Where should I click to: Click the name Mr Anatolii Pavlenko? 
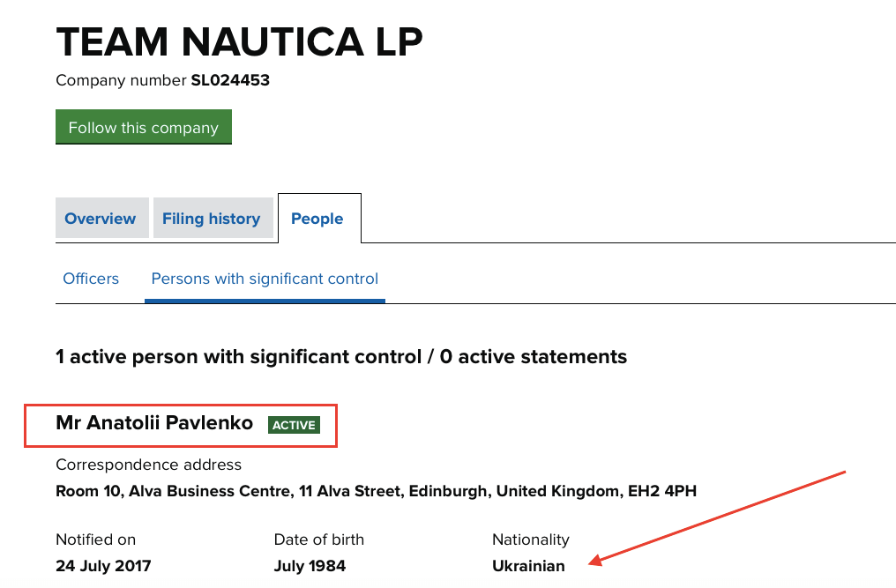point(154,424)
